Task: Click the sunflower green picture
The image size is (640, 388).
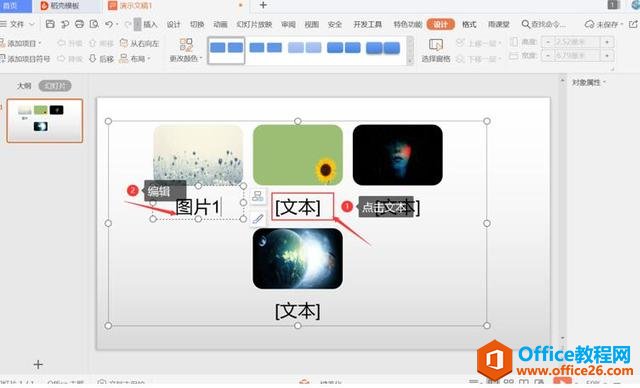Action: point(298,155)
